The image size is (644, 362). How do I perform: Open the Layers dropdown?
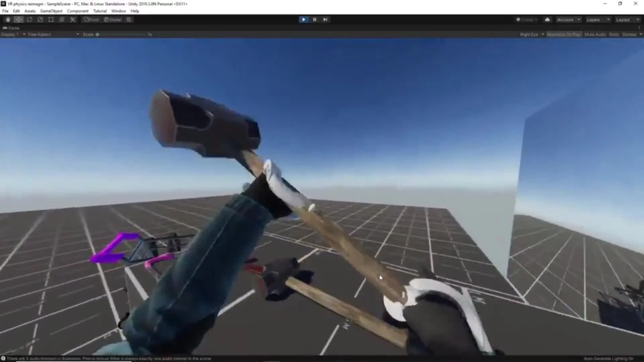(x=597, y=20)
